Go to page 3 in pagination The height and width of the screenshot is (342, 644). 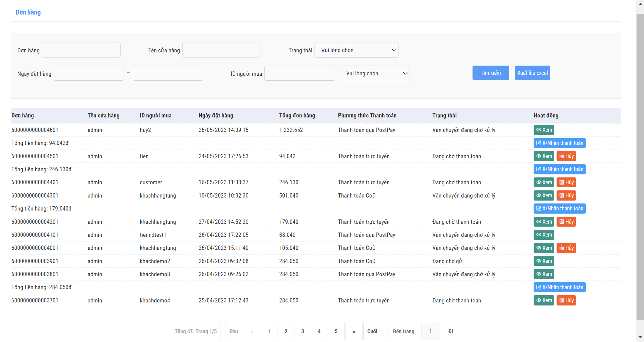[302, 331]
